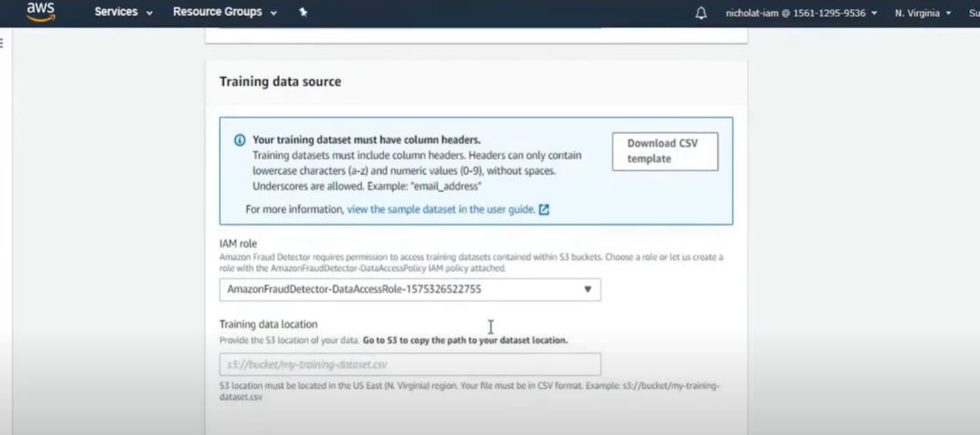Open the view the sample dataset link
980x435 pixels.
pyautogui.click(x=440, y=210)
